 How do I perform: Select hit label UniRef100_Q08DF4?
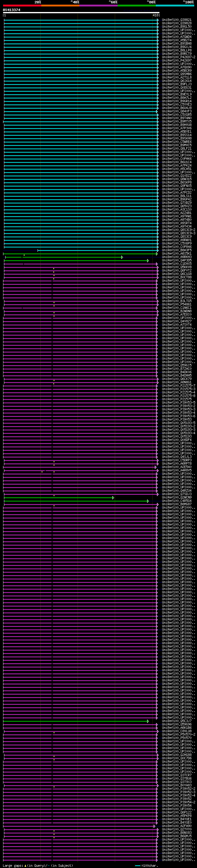point(177,440)
